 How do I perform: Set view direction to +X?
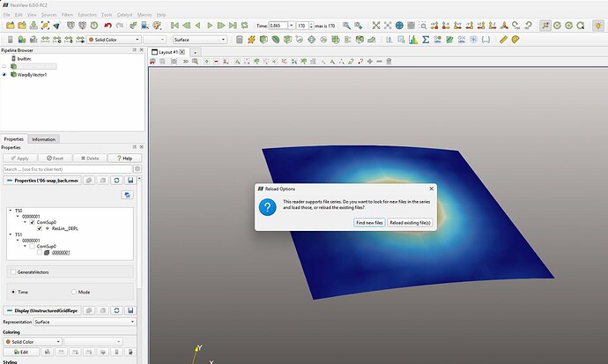tap(434, 26)
